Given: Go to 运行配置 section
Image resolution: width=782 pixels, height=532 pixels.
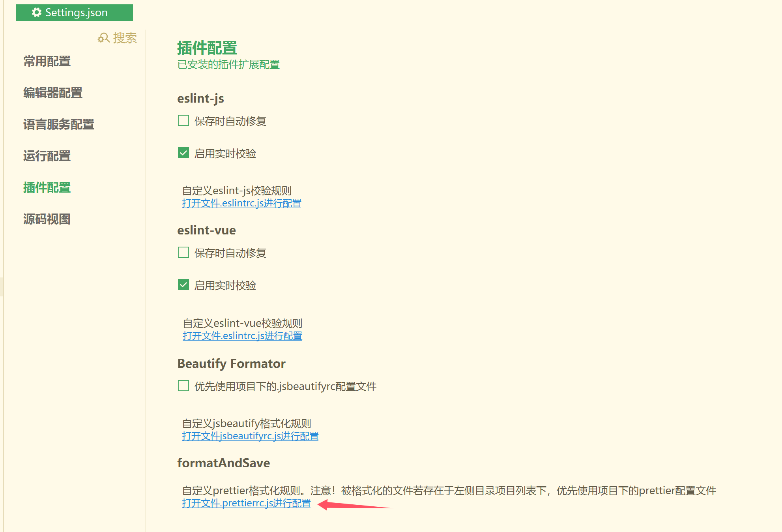Looking at the screenshot, I should point(47,156).
